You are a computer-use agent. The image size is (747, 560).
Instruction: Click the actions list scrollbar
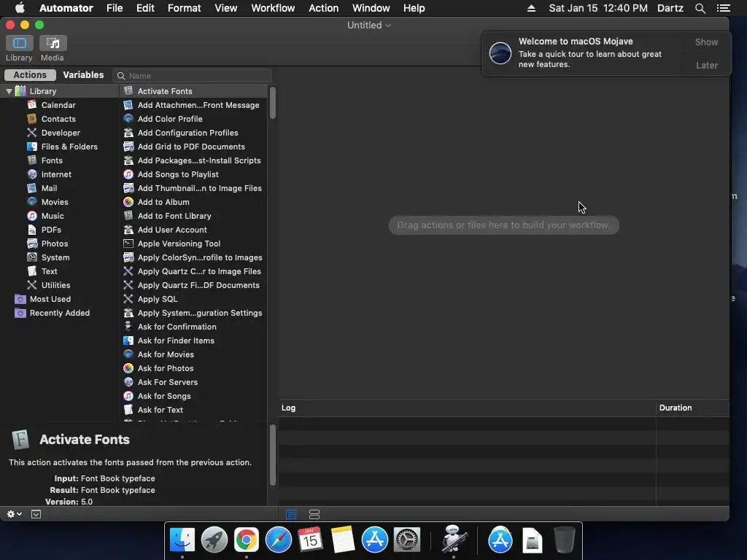[x=273, y=102]
